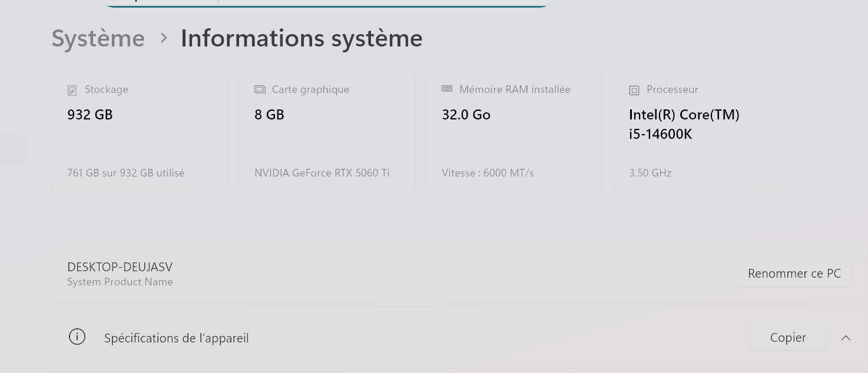Click the Informations système page title

(301, 38)
